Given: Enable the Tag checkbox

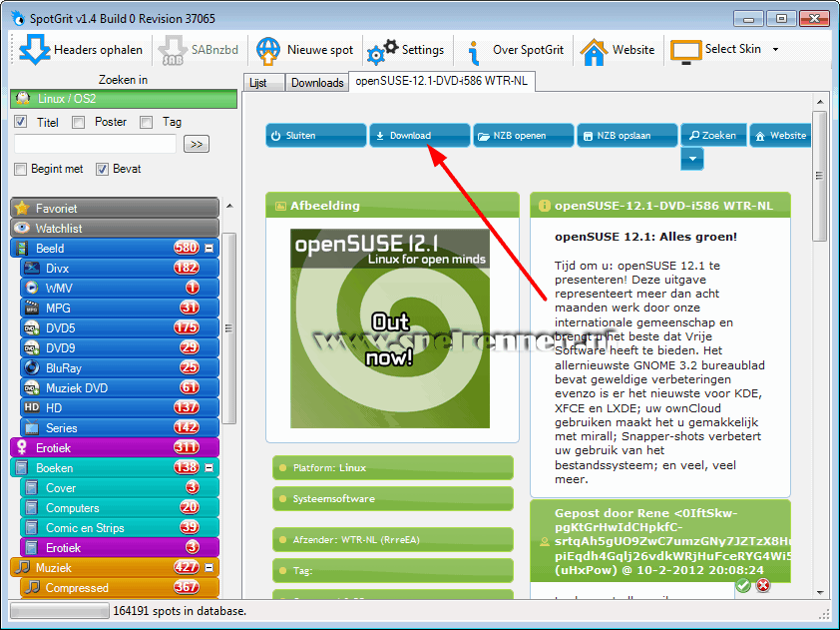Looking at the screenshot, I should click(146, 122).
